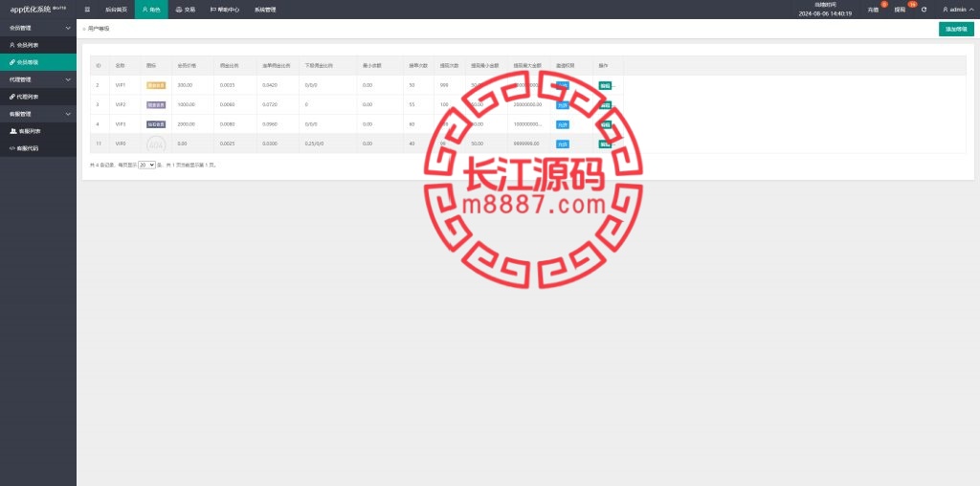Open 代理列表 in the sidebar
Screen dimensions: 980x486
tap(38, 97)
